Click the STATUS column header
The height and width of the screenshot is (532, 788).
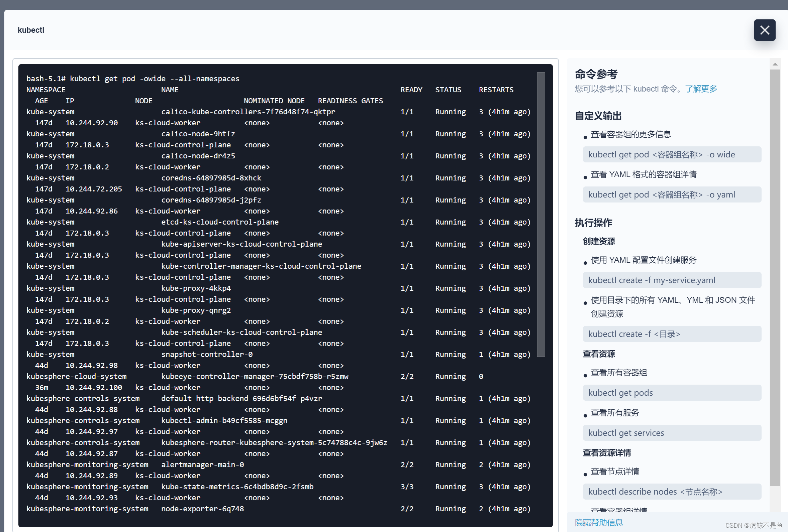[x=448, y=90]
